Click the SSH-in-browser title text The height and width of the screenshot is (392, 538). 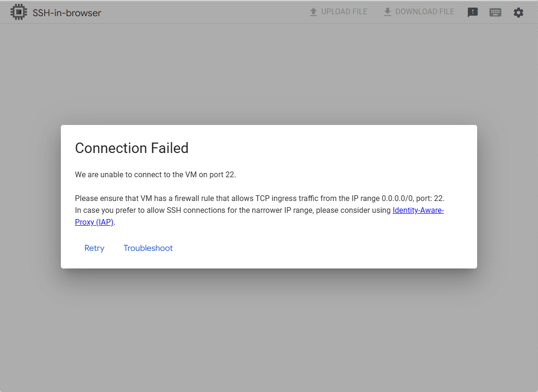67,13
